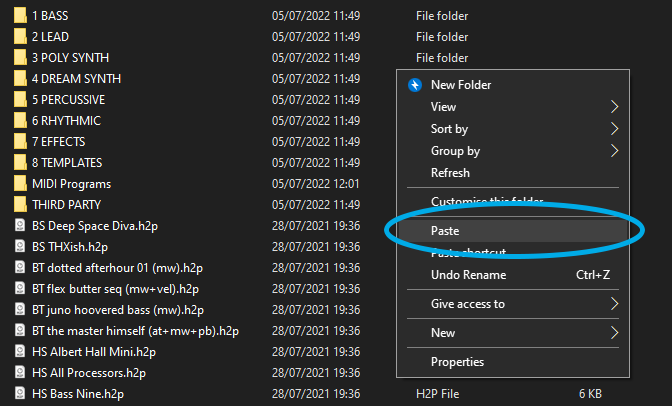Choose Paste from the context menu
This screenshot has width=672, height=406.
(x=445, y=230)
